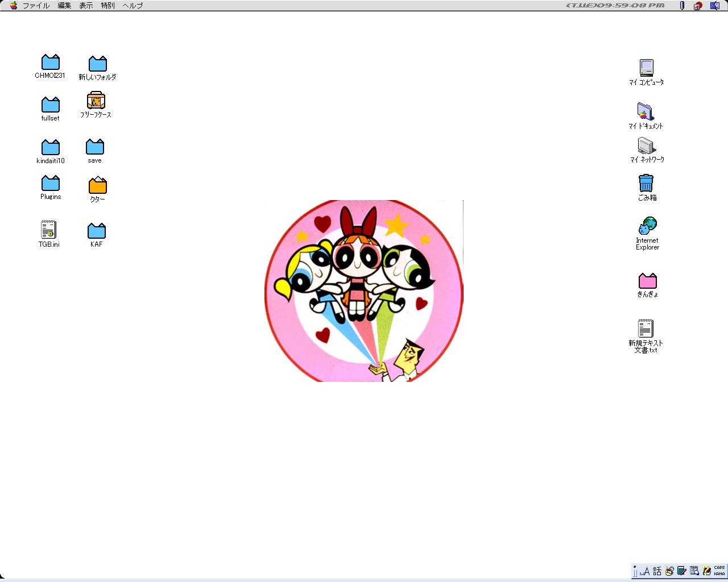
Task: Select the orange クター folder
Action: pos(97,189)
